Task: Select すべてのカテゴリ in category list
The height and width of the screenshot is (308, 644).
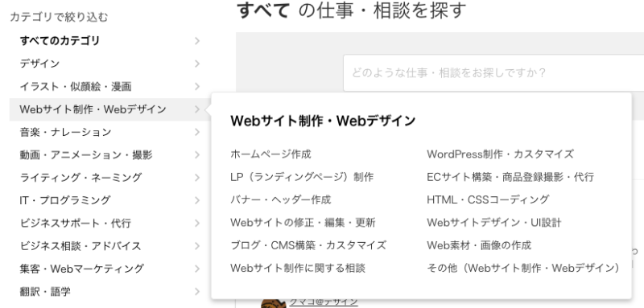Action: point(60,40)
